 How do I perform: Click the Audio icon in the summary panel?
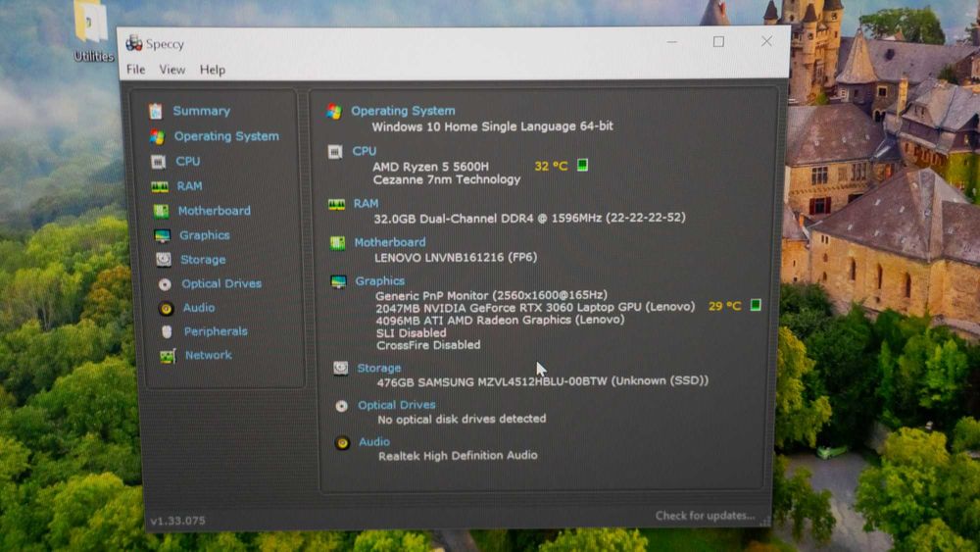[342, 442]
